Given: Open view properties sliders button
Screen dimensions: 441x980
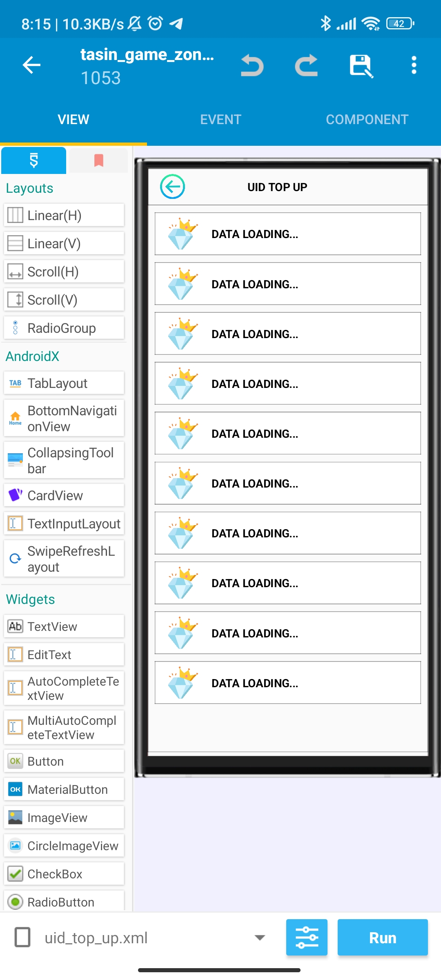Looking at the screenshot, I should tap(307, 937).
